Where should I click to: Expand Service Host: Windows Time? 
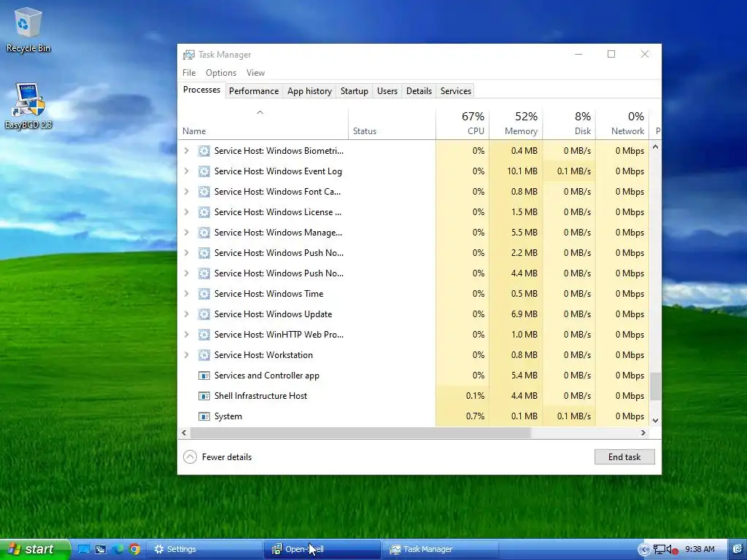click(186, 294)
